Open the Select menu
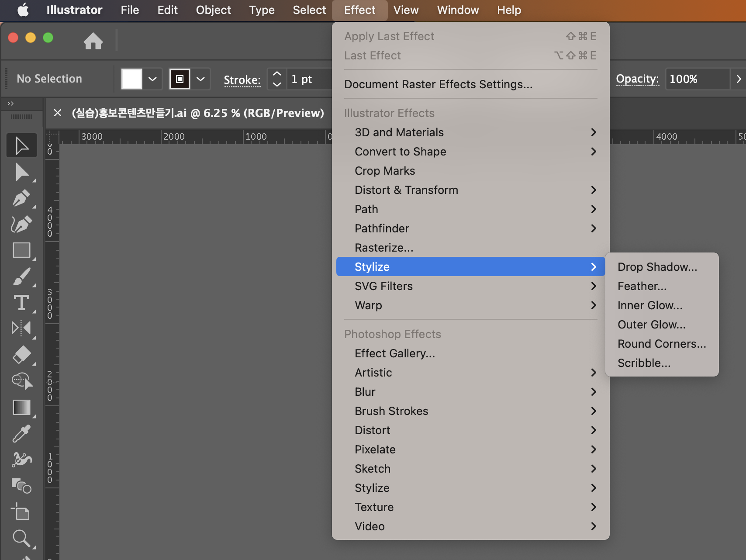The height and width of the screenshot is (560, 746). (309, 10)
